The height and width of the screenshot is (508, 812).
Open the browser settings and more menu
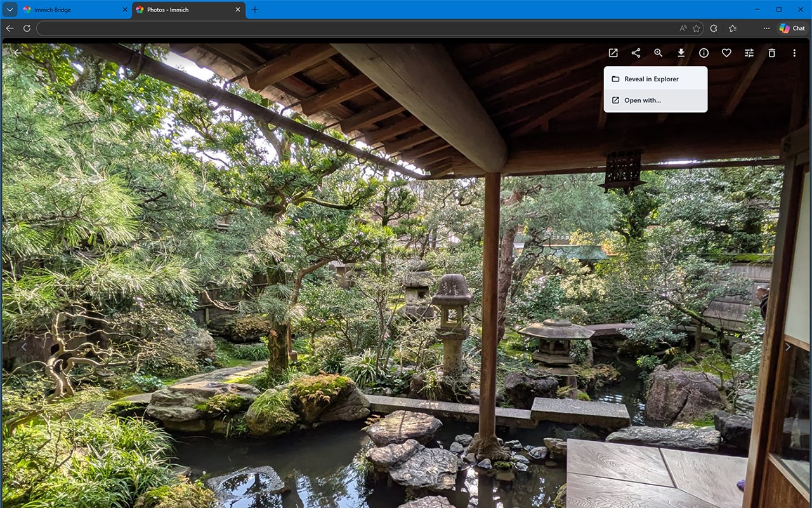pos(766,28)
